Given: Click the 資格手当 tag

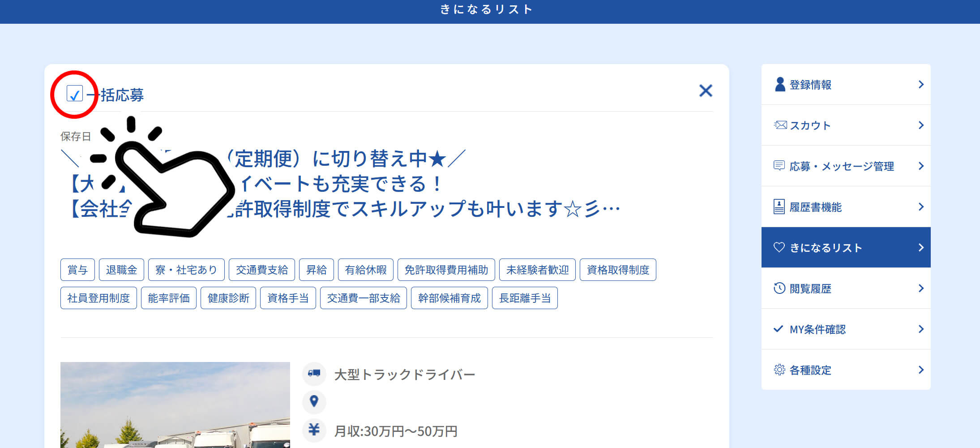Looking at the screenshot, I should click(288, 298).
